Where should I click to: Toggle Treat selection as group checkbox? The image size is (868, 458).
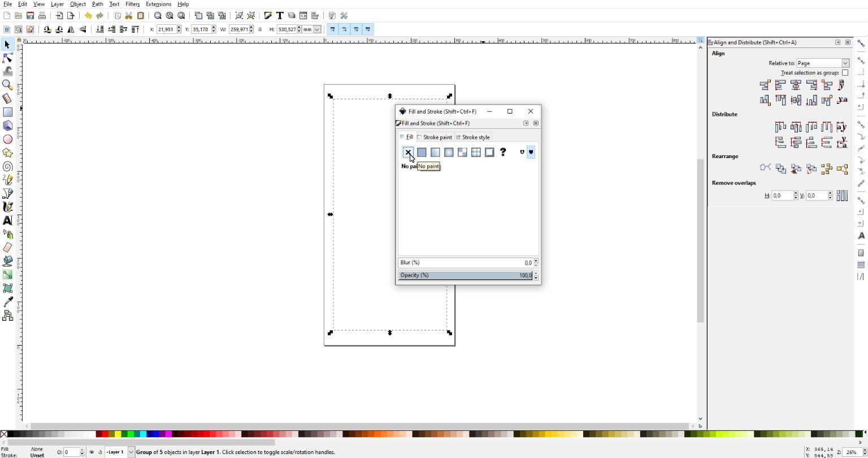(x=845, y=73)
